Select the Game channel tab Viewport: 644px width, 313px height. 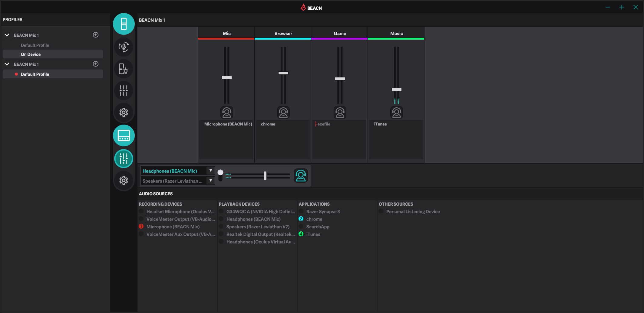(x=340, y=34)
